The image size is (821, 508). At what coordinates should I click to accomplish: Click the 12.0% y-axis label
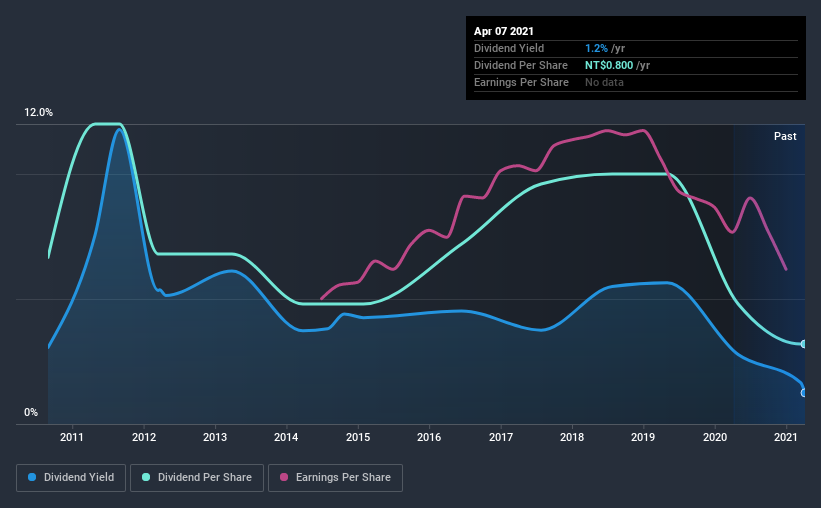pyautogui.click(x=38, y=113)
